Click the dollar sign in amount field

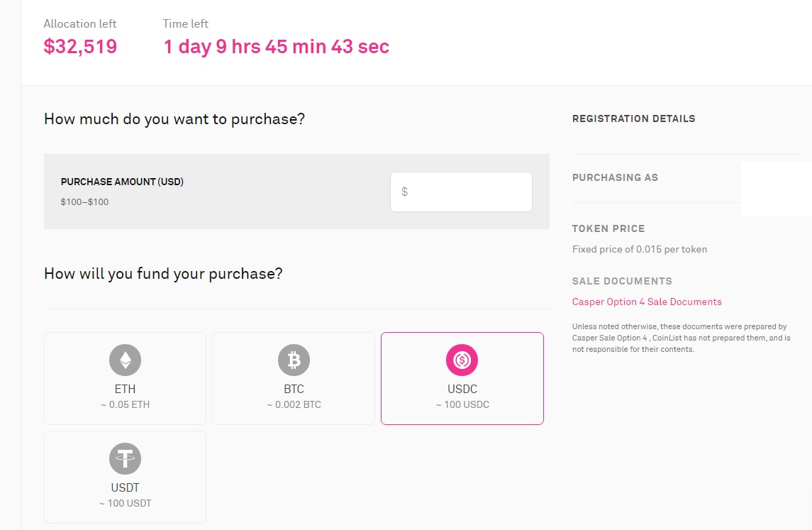404,192
